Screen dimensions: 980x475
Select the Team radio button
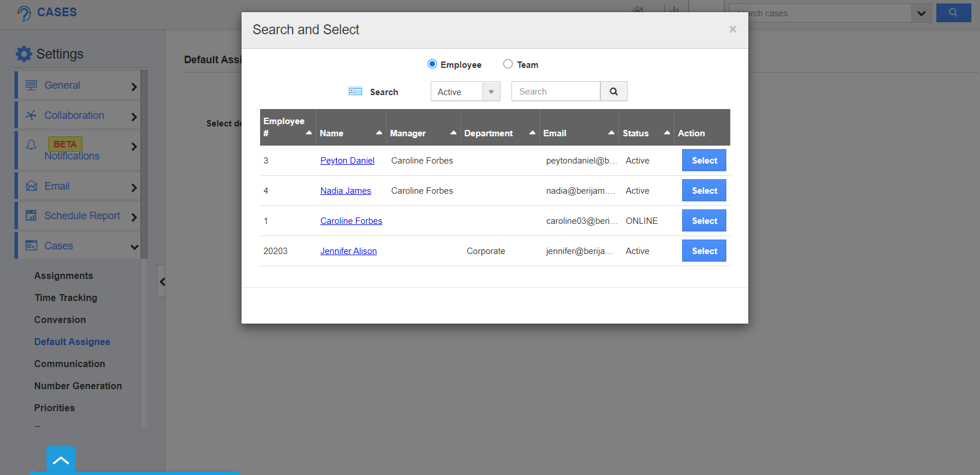coord(508,64)
